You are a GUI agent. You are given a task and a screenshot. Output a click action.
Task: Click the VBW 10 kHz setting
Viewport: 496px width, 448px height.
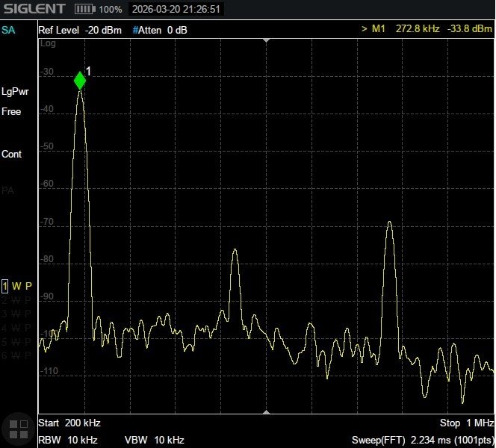click(x=155, y=440)
